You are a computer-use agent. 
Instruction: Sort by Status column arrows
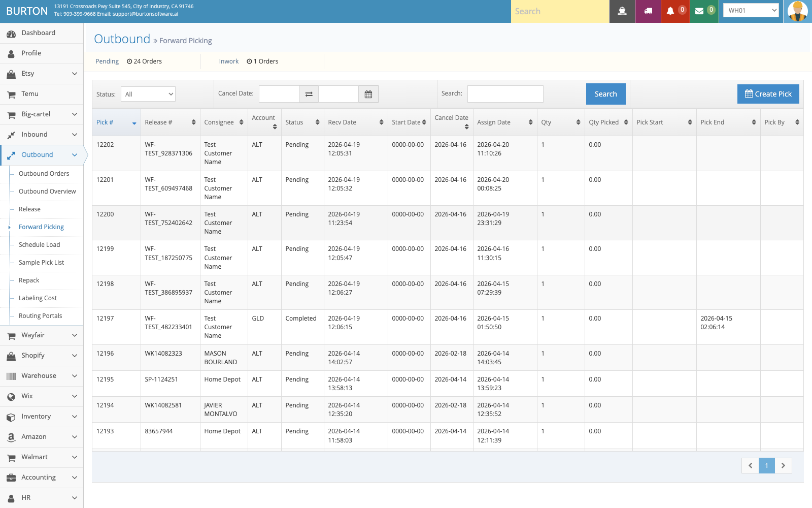(317, 122)
